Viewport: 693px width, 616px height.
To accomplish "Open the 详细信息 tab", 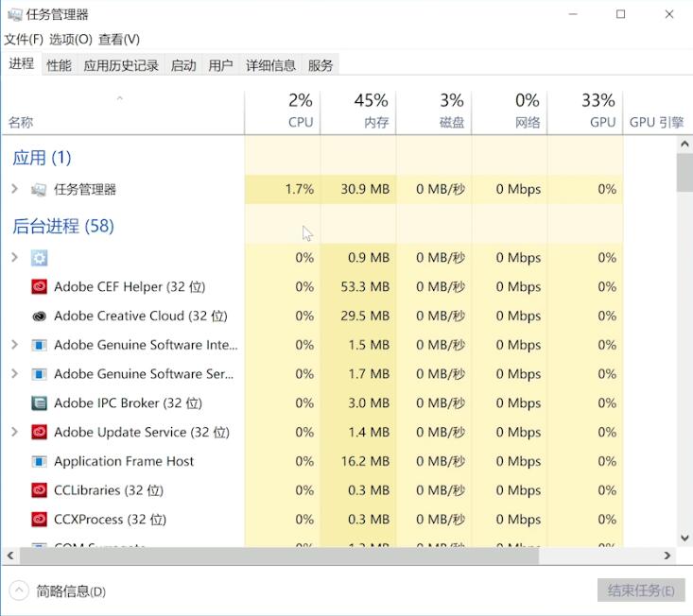I will point(271,66).
